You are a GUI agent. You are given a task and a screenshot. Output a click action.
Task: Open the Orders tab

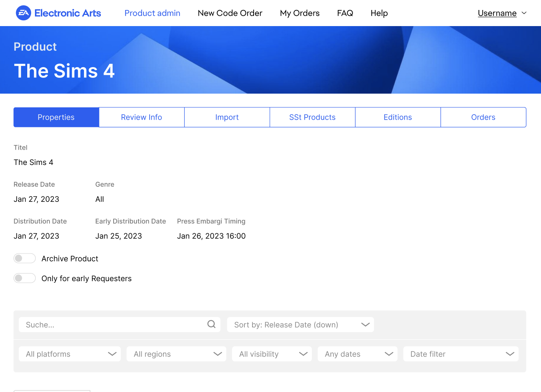point(483,117)
